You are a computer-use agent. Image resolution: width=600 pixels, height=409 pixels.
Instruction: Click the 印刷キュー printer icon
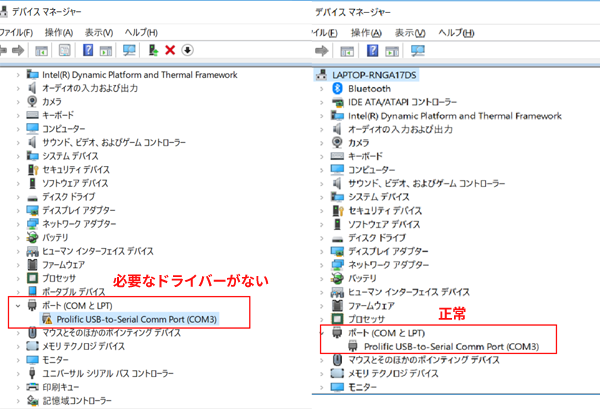click(x=33, y=387)
